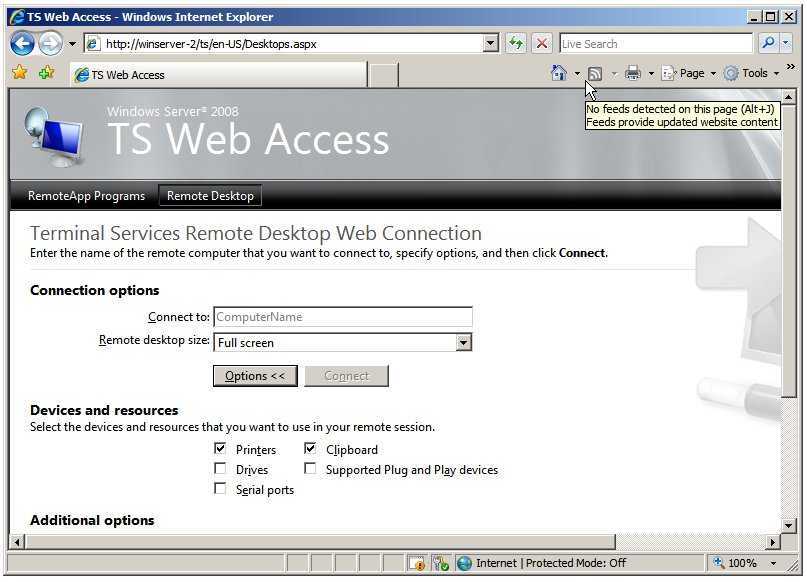Select the Remote Desktop tab
The width and height of the screenshot is (807, 582).
pos(210,196)
